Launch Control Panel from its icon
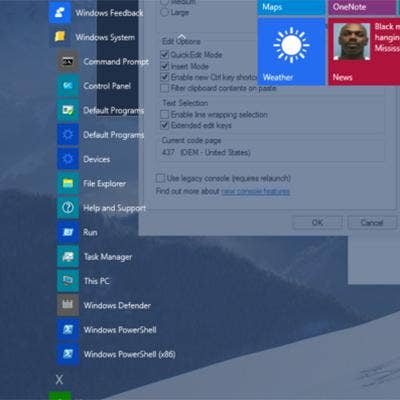Screen dimensions: 400x400 (68, 86)
